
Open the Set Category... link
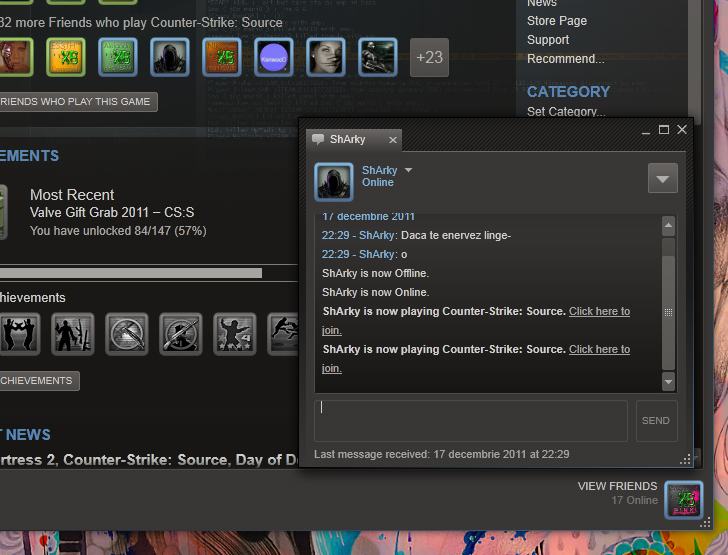[566, 111]
